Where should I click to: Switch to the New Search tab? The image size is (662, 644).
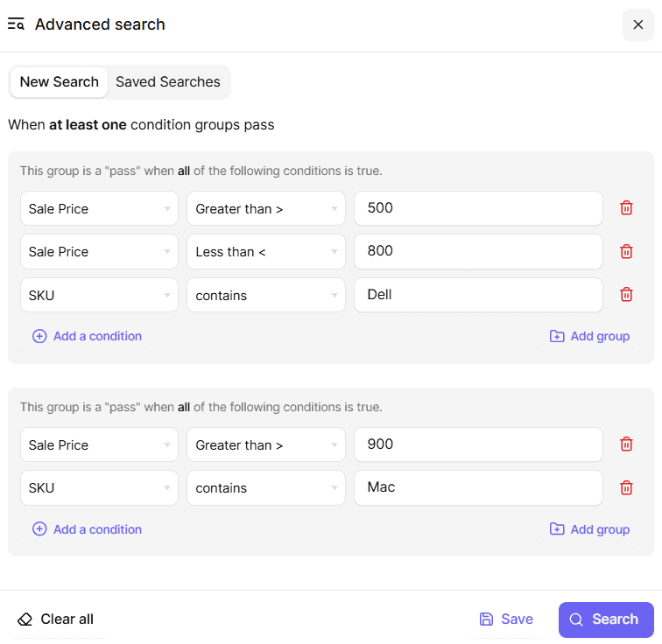60,82
